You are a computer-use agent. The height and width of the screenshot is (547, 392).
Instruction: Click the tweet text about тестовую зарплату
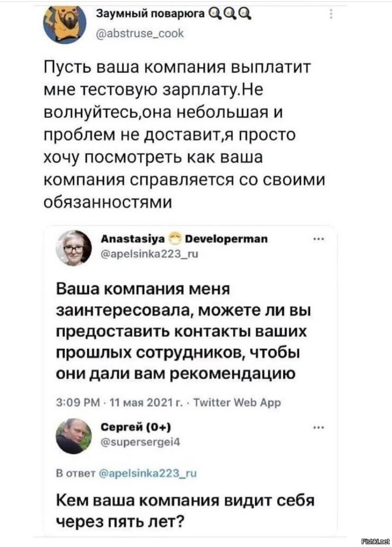click(x=184, y=134)
